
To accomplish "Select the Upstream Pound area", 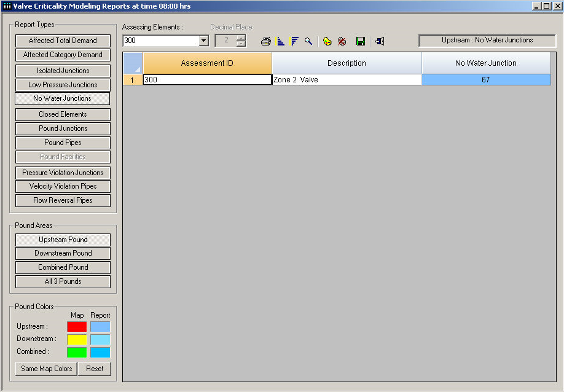I will point(63,240).
